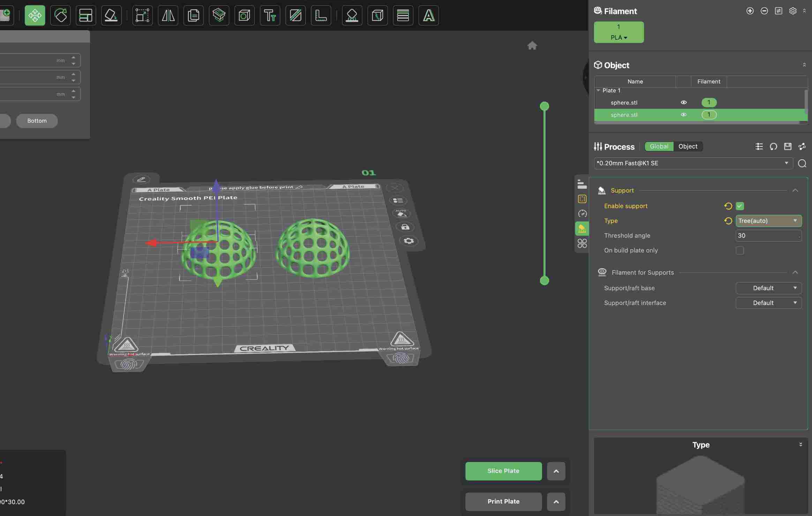812x516 pixels.
Task: Click the process share nodes icon
Action: click(x=802, y=146)
